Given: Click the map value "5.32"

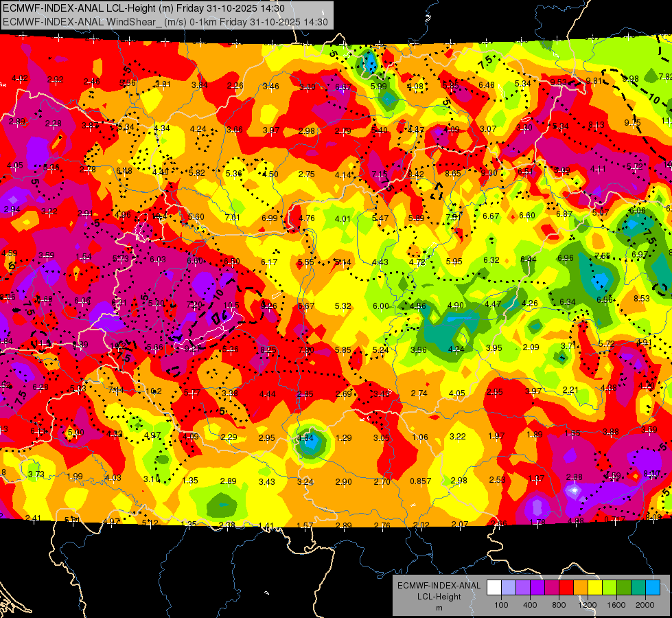Looking at the screenshot, I should pos(343,306).
